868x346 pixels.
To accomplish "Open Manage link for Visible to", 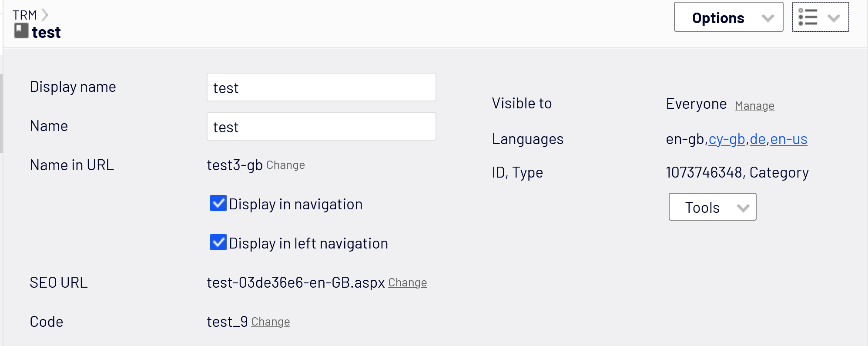I will (754, 106).
